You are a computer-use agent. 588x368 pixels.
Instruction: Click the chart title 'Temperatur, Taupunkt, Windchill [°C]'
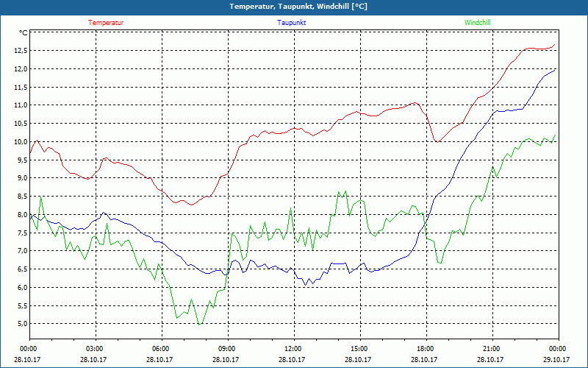point(298,7)
